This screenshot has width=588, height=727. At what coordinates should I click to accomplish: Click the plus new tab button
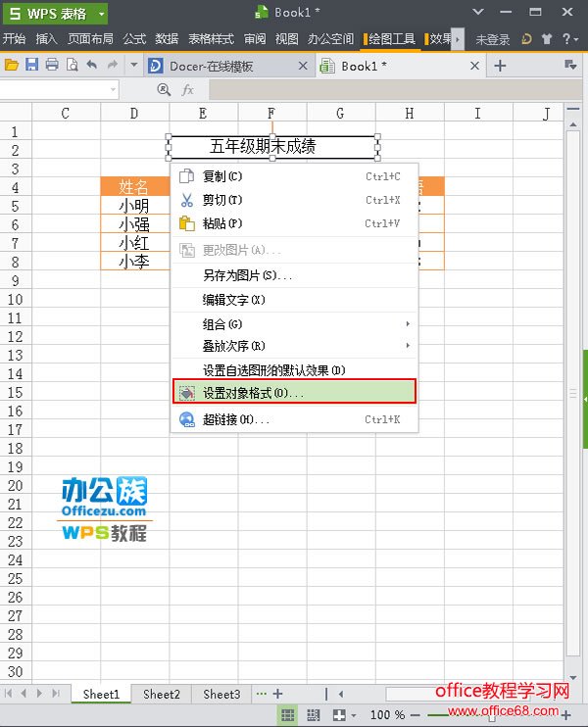click(x=500, y=66)
